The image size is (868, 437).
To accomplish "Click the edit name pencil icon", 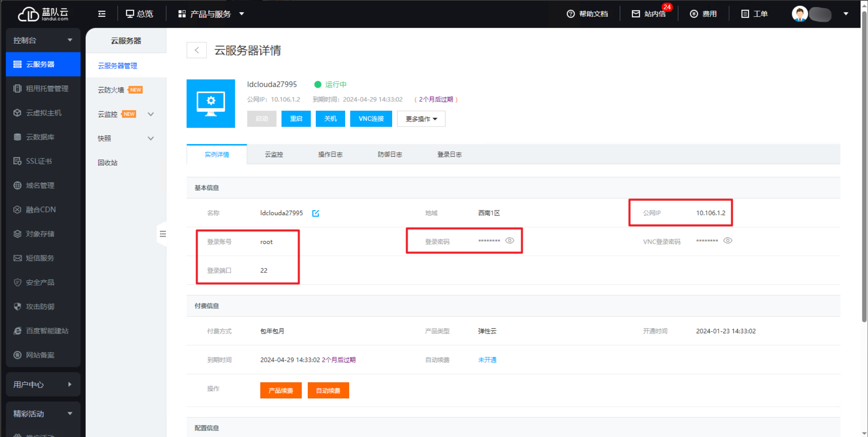I will pos(315,213).
